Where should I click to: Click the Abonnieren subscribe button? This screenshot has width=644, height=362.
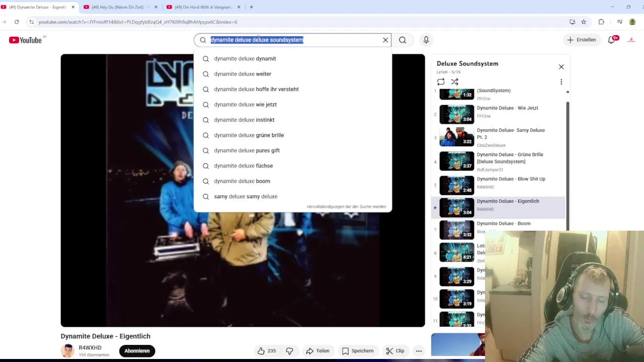(137, 351)
